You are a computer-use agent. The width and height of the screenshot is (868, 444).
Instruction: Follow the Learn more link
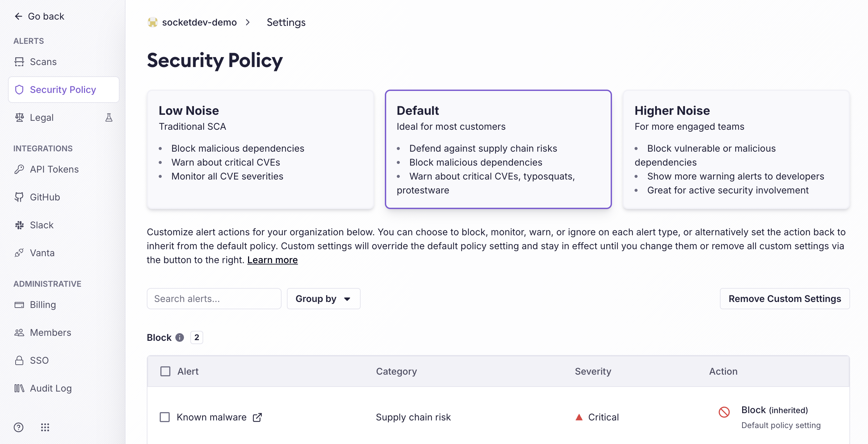272,260
